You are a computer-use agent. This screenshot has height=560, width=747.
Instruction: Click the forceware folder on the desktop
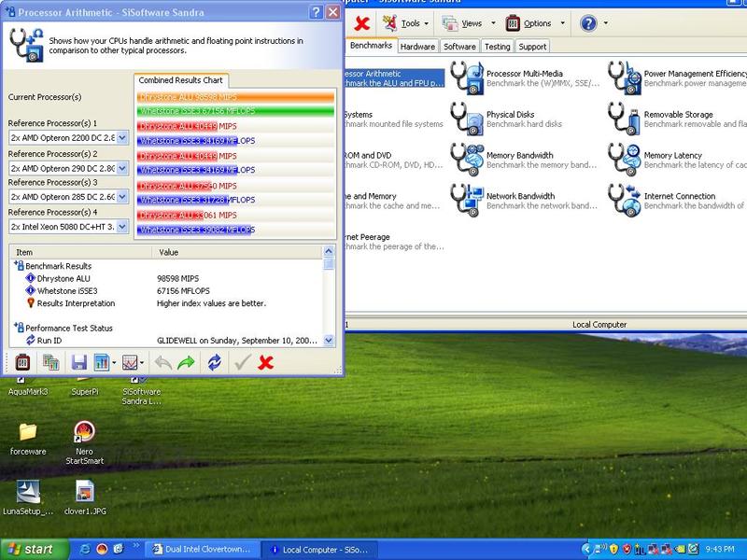28,439
